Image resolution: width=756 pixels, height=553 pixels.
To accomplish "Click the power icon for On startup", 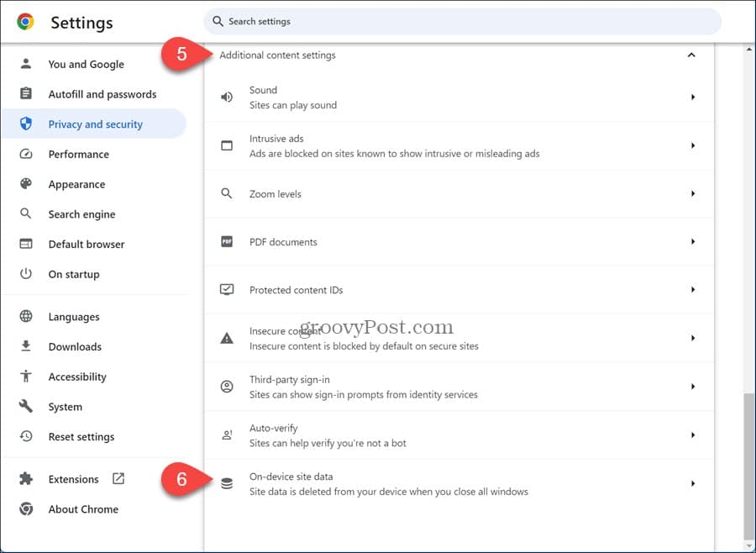I will coord(26,274).
